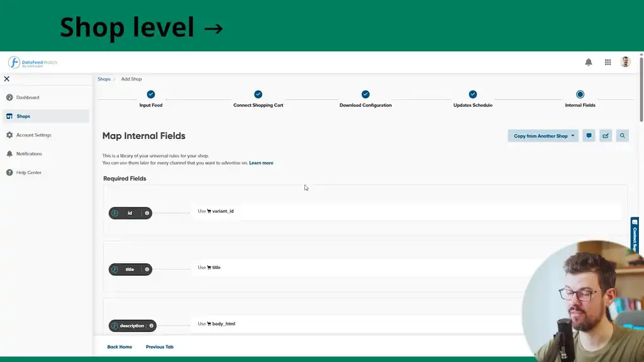Click the Input Feed completed checkmark

(x=150, y=93)
